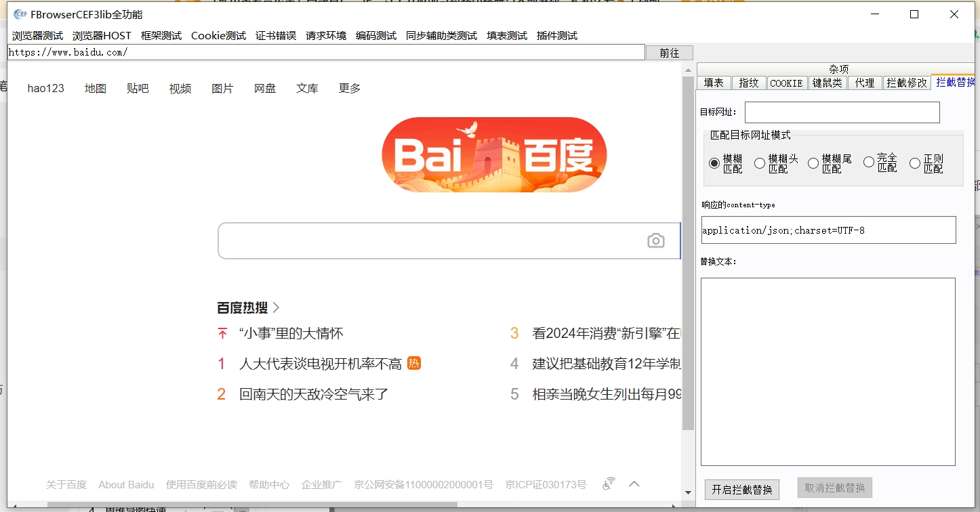The width and height of the screenshot is (980, 512).
Task: Click the 京ICP证030173号 footer link
Action: [x=546, y=485]
